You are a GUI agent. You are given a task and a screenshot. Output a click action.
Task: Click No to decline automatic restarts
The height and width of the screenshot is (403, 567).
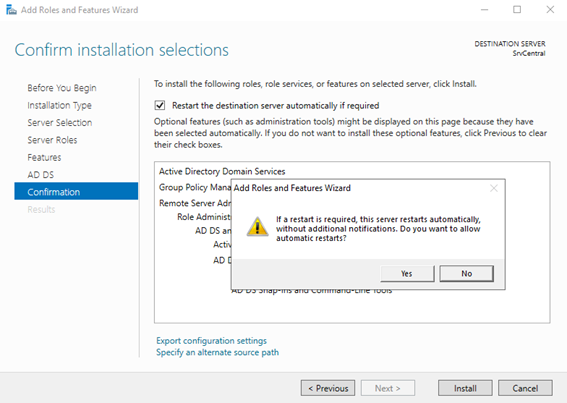click(466, 273)
